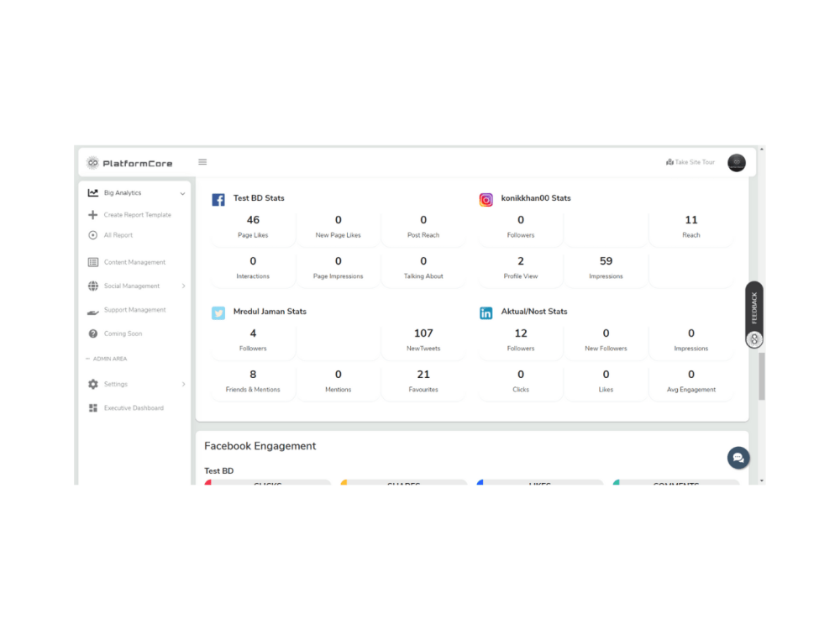Select the Interactions stat card
The width and height of the screenshot is (840, 630).
[x=253, y=269]
